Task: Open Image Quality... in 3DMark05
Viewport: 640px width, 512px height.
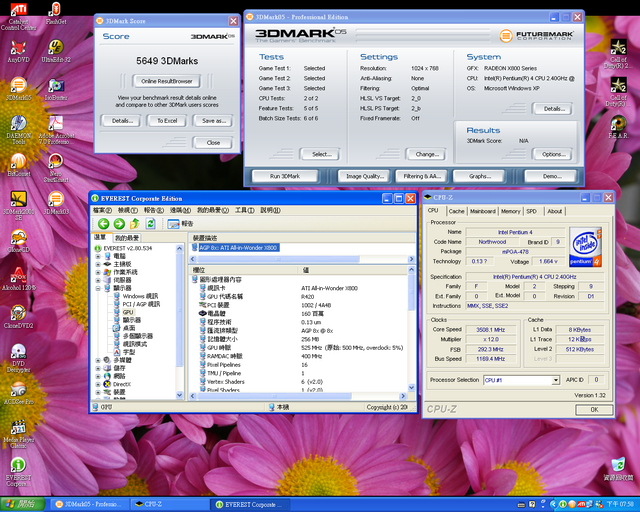Action: point(365,176)
